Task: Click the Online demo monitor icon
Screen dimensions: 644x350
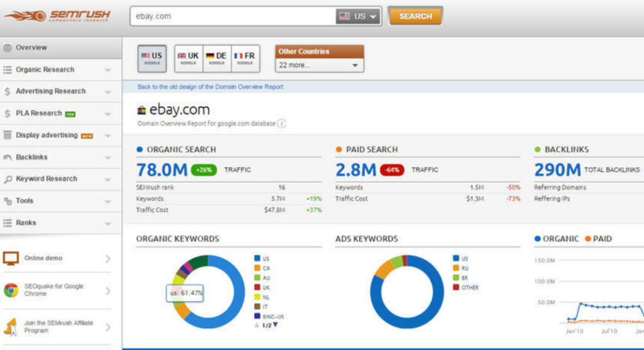Action: click(11, 258)
